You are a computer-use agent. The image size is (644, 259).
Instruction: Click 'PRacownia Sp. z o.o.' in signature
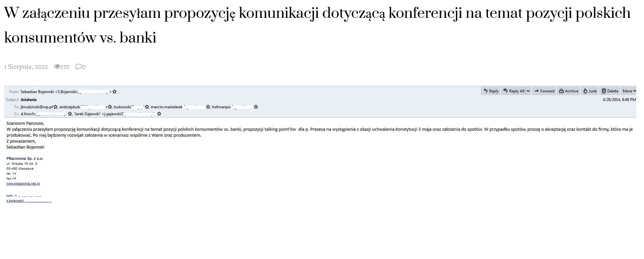tap(25, 158)
